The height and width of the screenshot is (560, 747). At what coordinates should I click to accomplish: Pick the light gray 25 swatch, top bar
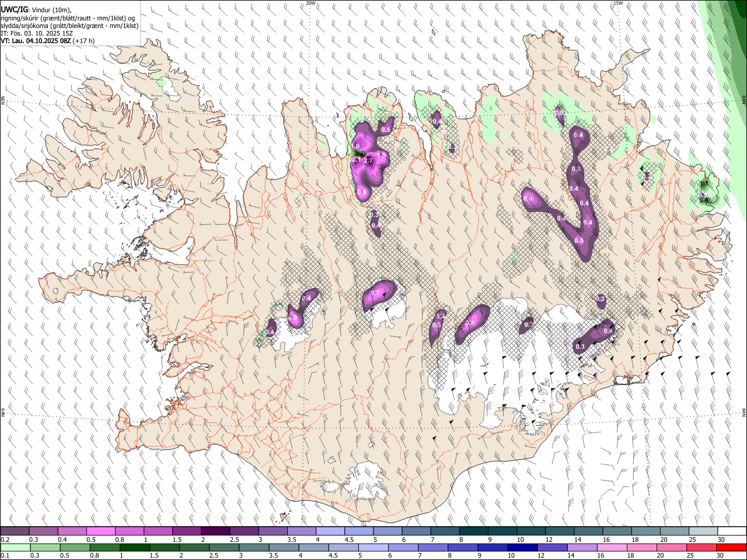tap(703, 531)
